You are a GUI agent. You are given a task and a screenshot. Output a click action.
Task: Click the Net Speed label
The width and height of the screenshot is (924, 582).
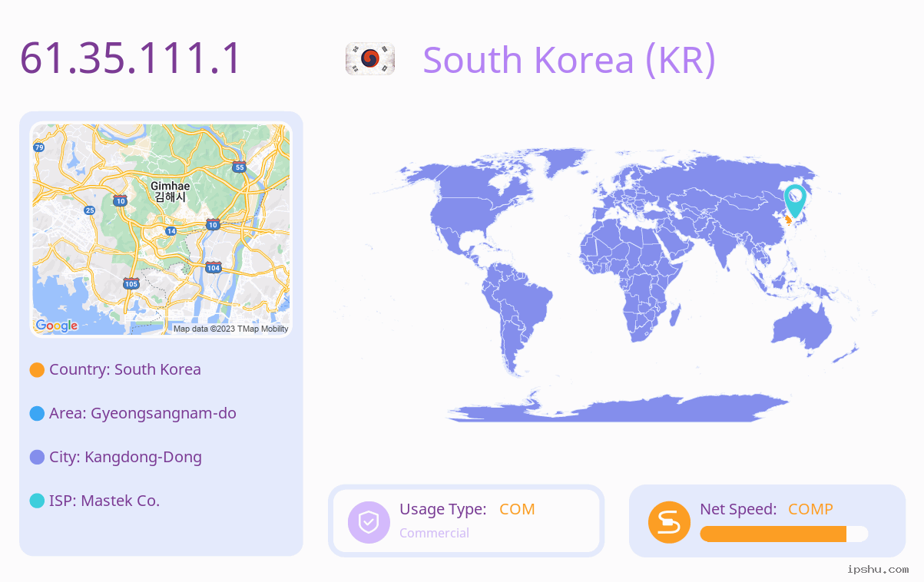[738, 509]
